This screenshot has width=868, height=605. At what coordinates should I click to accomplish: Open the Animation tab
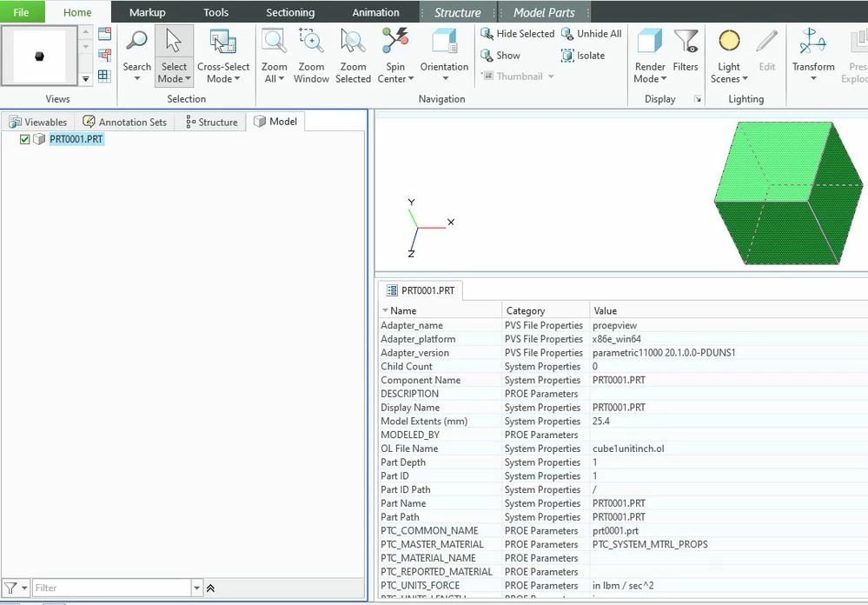click(x=375, y=12)
